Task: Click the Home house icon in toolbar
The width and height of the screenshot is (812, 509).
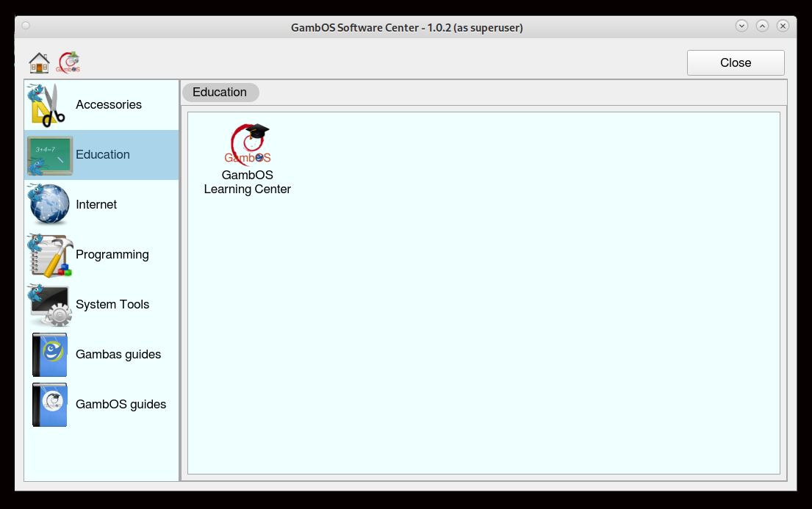Action: pos(39,62)
